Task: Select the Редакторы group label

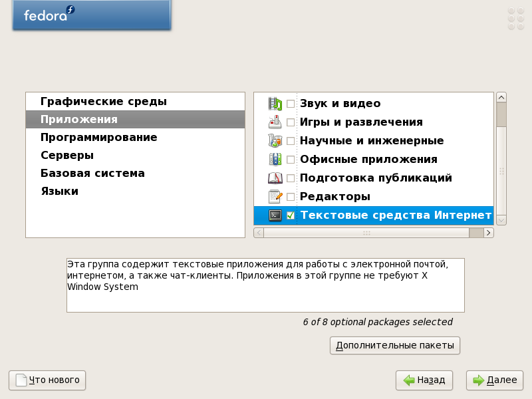Action: [x=335, y=197]
